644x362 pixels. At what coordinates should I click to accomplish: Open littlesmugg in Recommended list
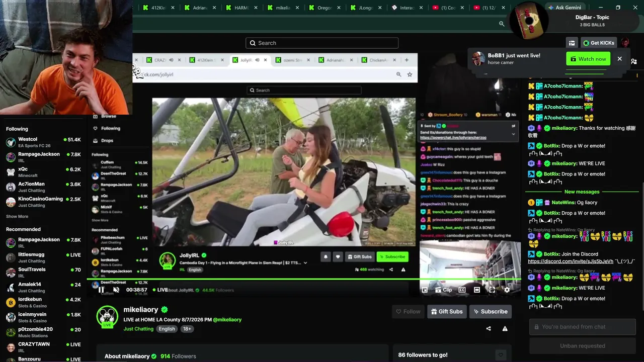point(43,257)
